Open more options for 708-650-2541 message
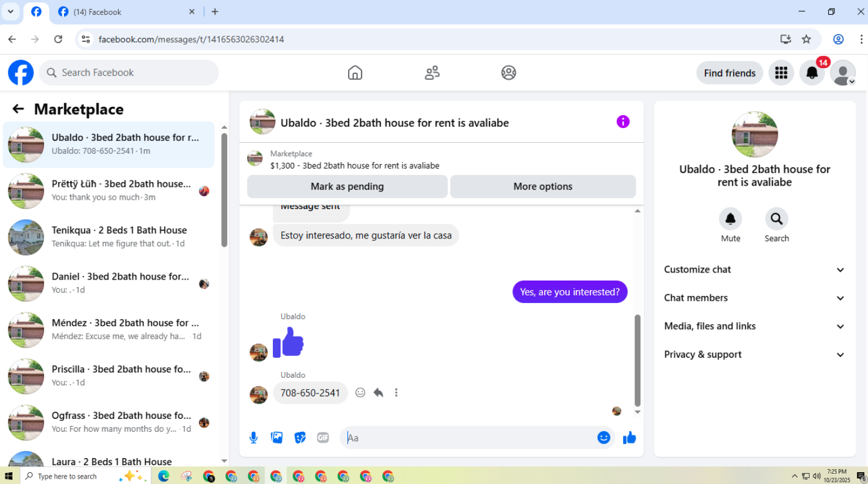 [x=396, y=392]
